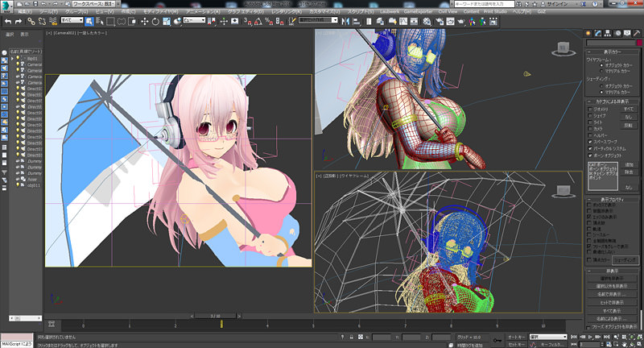Toggle the Angle Snap tool
The height and width of the screenshot is (348, 644).
coord(258,22)
